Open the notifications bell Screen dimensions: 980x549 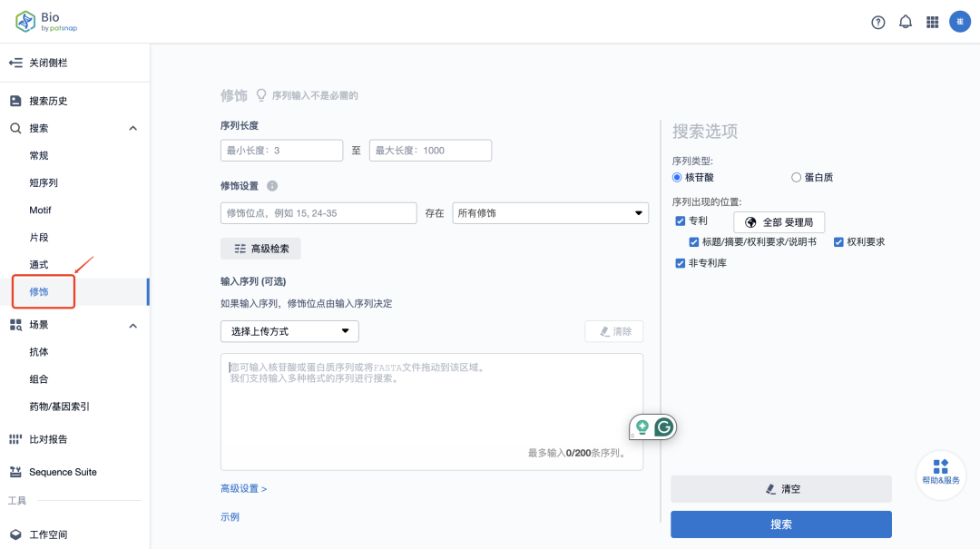point(905,22)
